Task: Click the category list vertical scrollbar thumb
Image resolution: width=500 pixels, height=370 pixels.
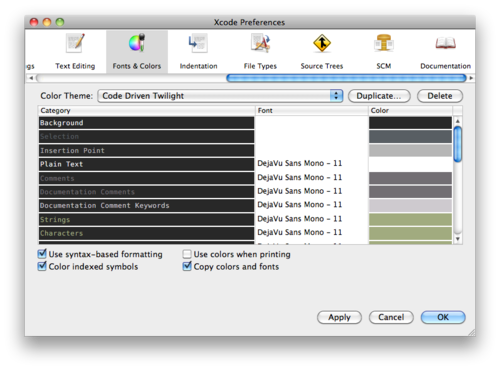Action: pyautogui.click(x=458, y=144)
